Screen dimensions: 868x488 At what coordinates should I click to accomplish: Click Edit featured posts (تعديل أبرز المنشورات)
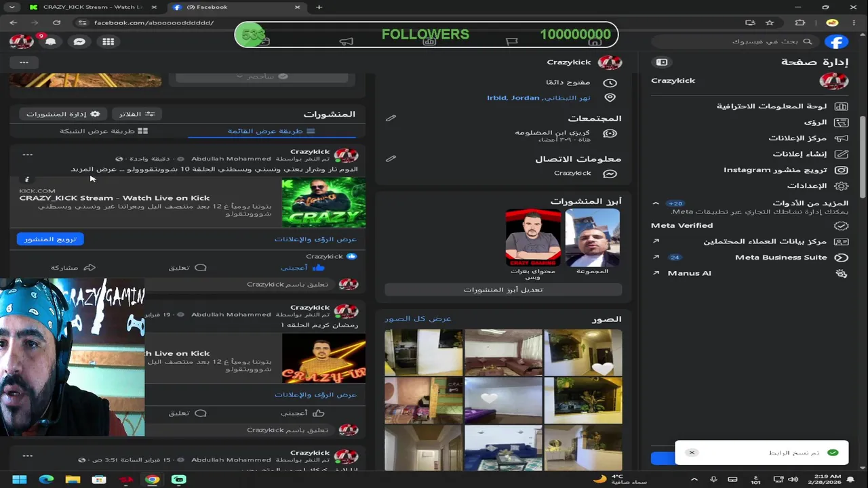pos(503,289)
